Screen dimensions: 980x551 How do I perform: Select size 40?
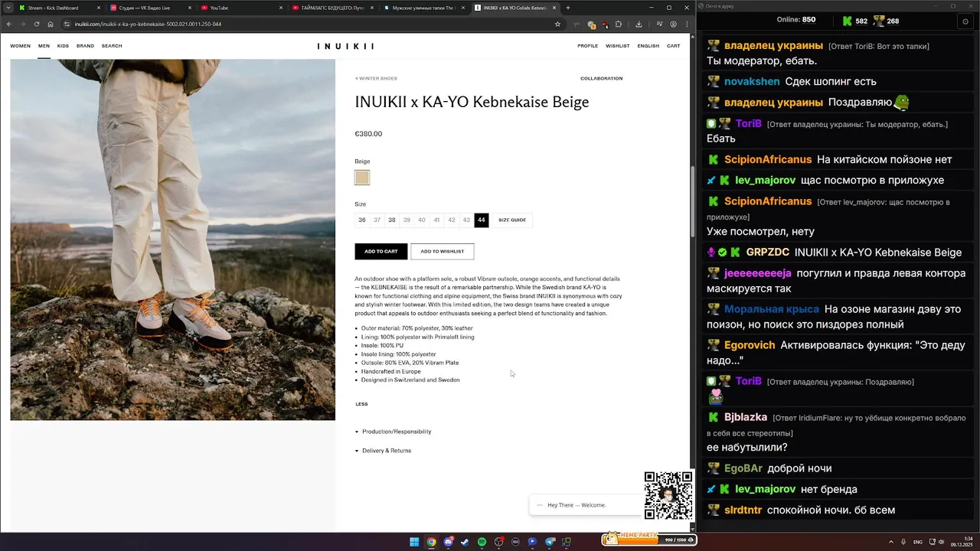(x=422, y=220)
